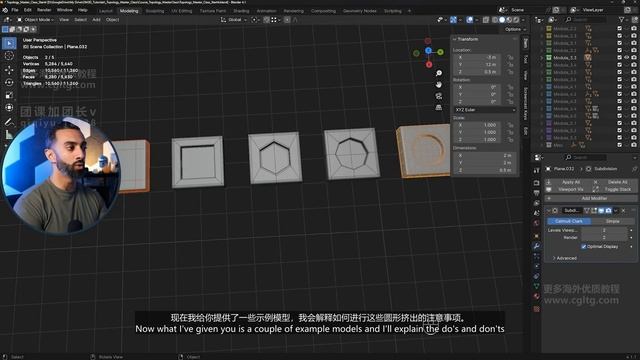Click the red X axis gizmo ball

pyautogui.click(x=429, y=64)
